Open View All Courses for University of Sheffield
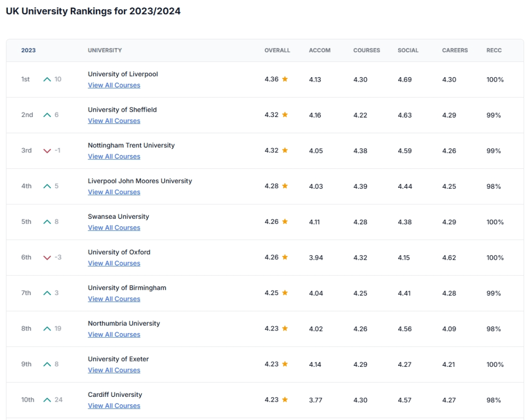The width and height of the screenshot is (531, 420). click(114, 120)
